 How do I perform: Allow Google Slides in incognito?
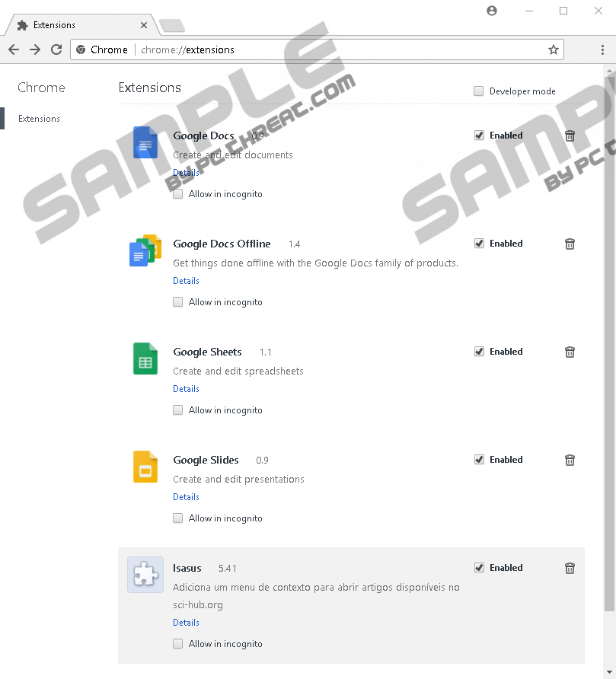178,518
